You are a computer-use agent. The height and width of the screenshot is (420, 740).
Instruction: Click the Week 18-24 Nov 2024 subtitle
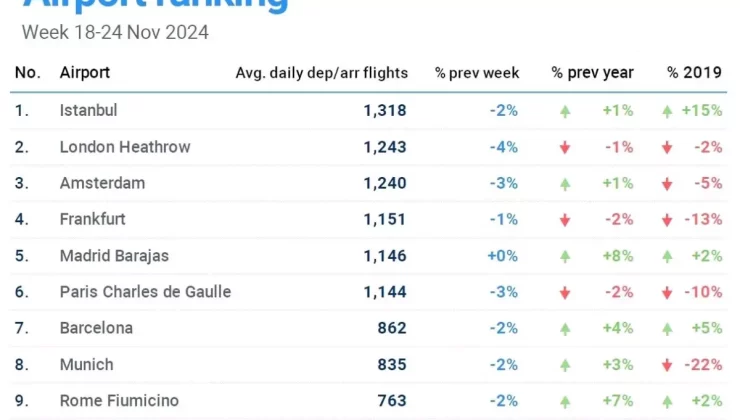[x=115, y=33]
